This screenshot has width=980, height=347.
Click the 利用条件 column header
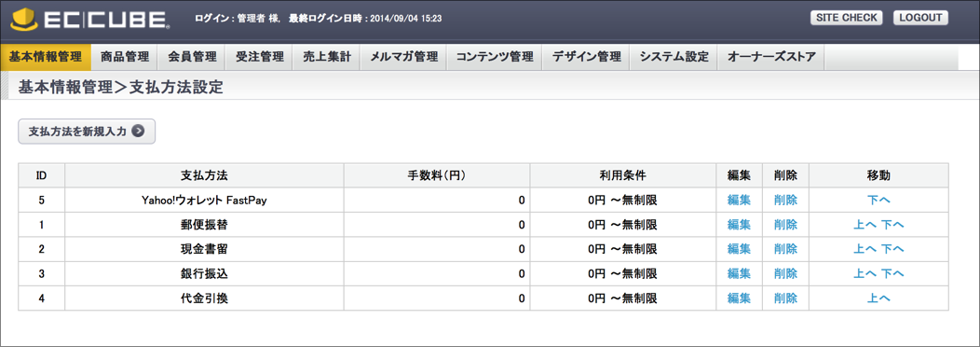(623, 175)
